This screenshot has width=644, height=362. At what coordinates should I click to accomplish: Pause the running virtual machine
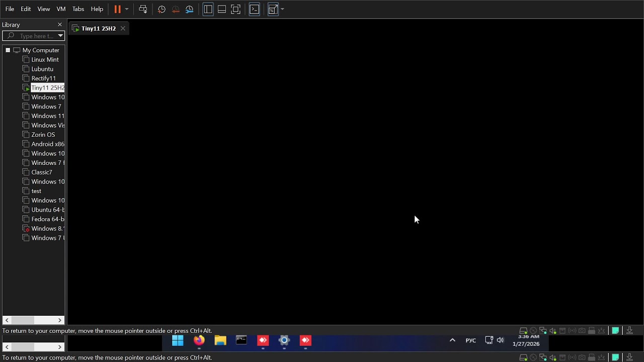[x=117, y=9]
